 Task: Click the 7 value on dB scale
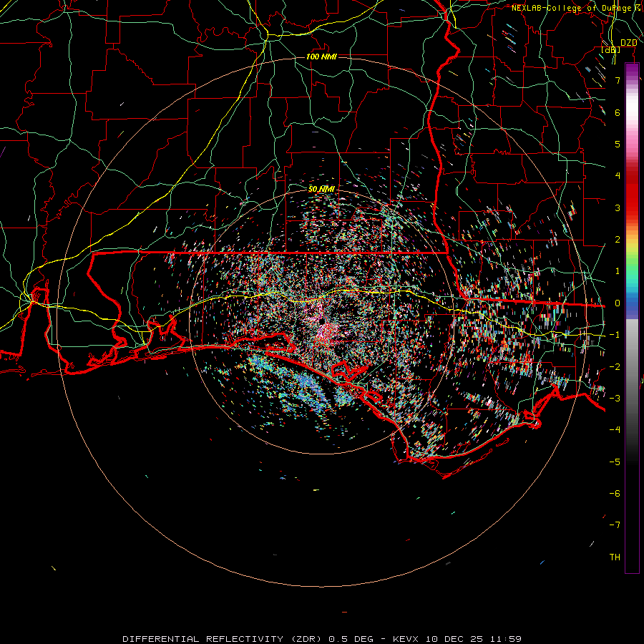coord(618,80)
